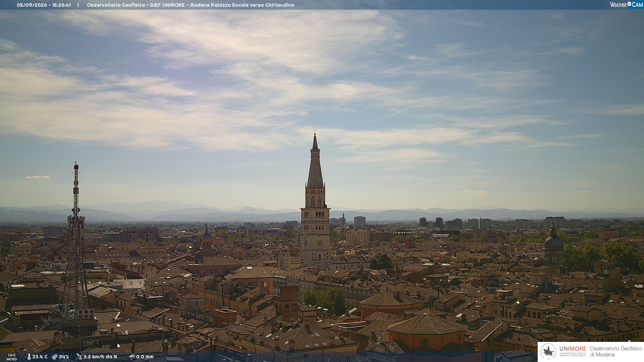The width and height of the screenshot is (644, 362).
Task: Click the UNIMORE university seal emblem
Action: 548,352
